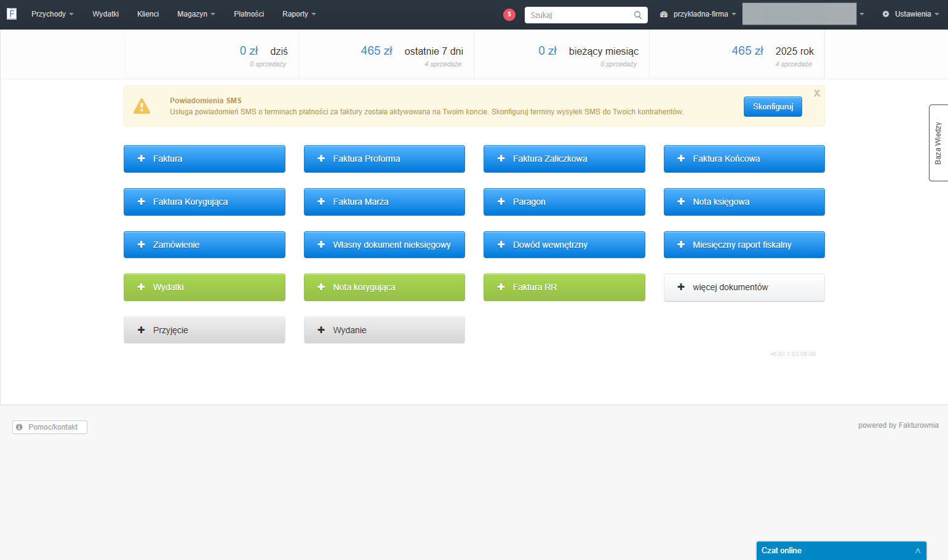Close the SMS notification banner
The width and height of the screenshot is (948, 560).
pos(817,93)
